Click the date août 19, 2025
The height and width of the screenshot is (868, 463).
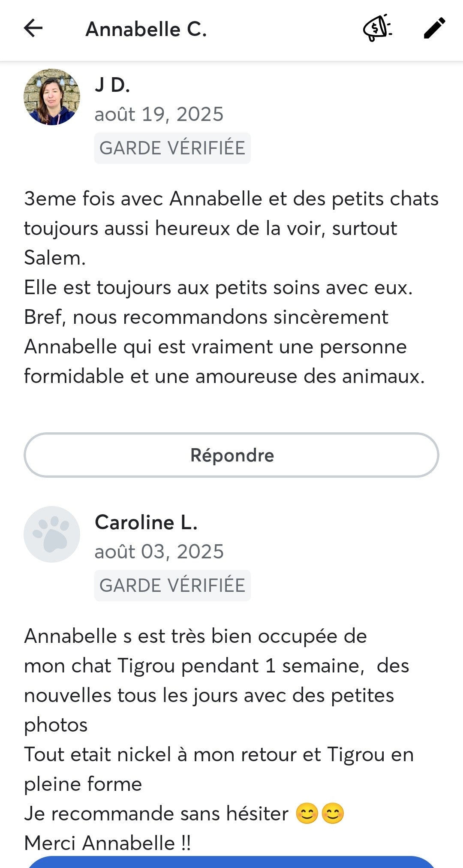pyautogui.click(x=159, y=115)
